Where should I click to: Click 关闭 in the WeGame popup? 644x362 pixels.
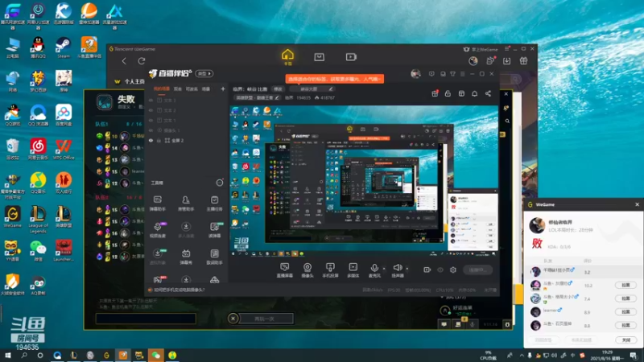(x=625, y=339)
